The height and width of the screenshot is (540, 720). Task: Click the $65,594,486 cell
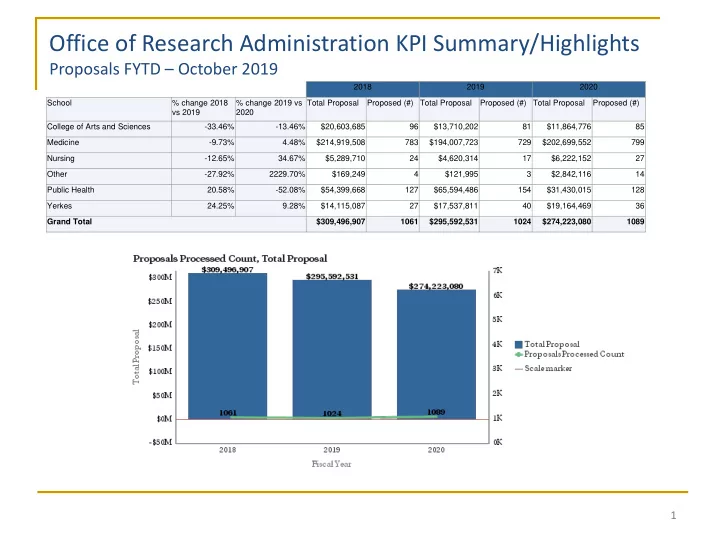(x=449, y=190)
